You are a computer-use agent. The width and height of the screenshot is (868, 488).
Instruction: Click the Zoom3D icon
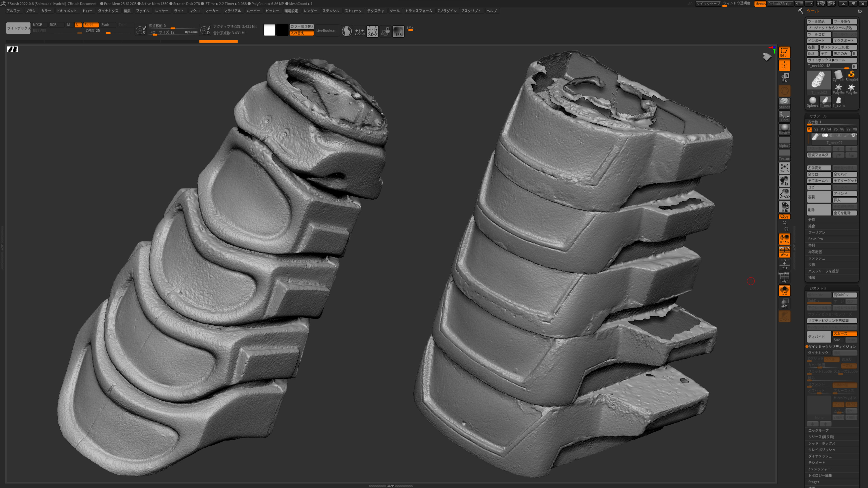784,194
